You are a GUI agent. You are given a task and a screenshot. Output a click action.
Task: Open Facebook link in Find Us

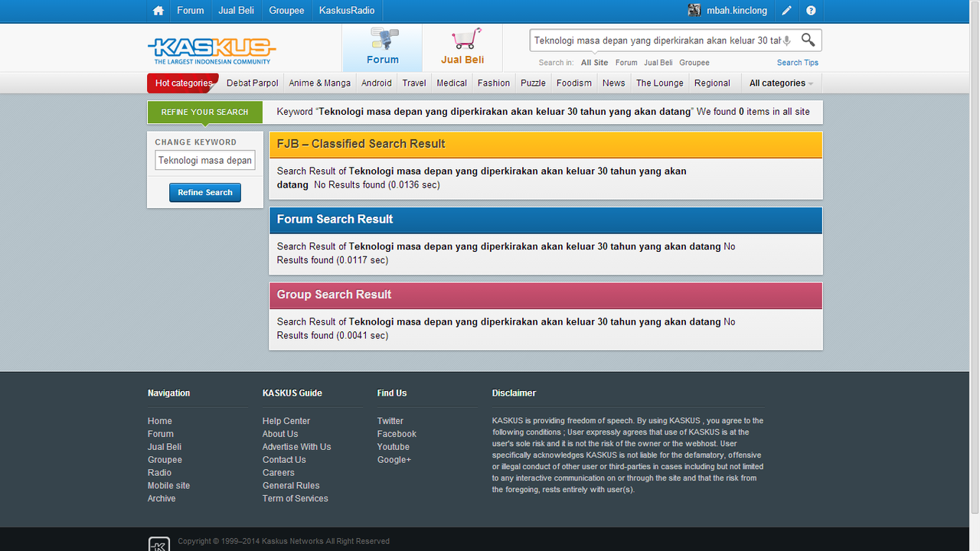click(397, 434)
